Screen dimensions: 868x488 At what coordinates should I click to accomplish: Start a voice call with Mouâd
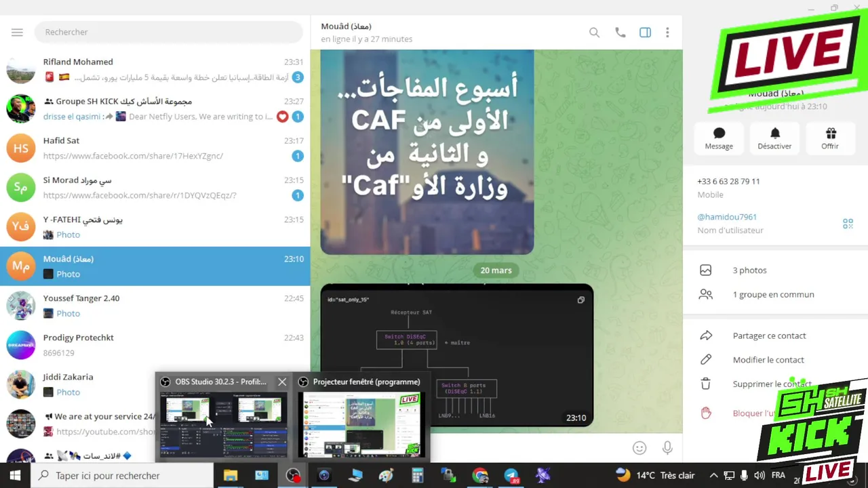(x=620, y=32)
